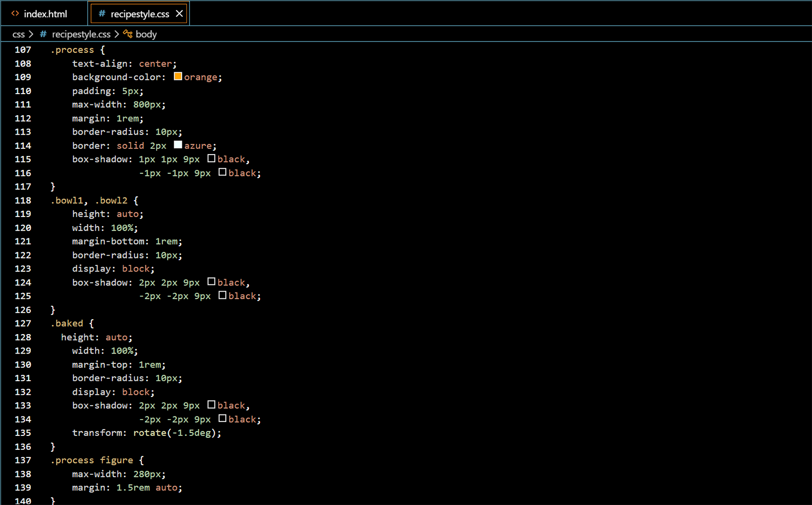Click ".bowl1" selector on line 118
This screenshot has height=505, width=812.
pyautogui.click(x=67, y=201)
